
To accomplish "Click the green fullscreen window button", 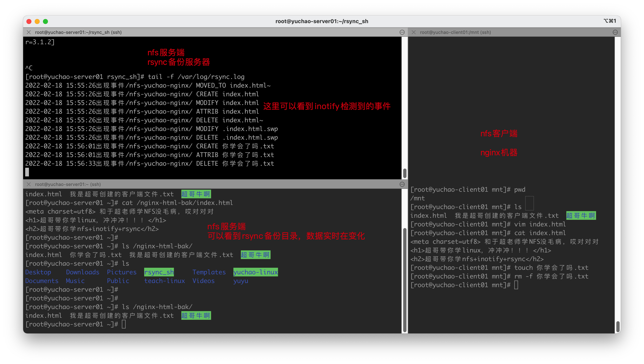I will 45,21.
